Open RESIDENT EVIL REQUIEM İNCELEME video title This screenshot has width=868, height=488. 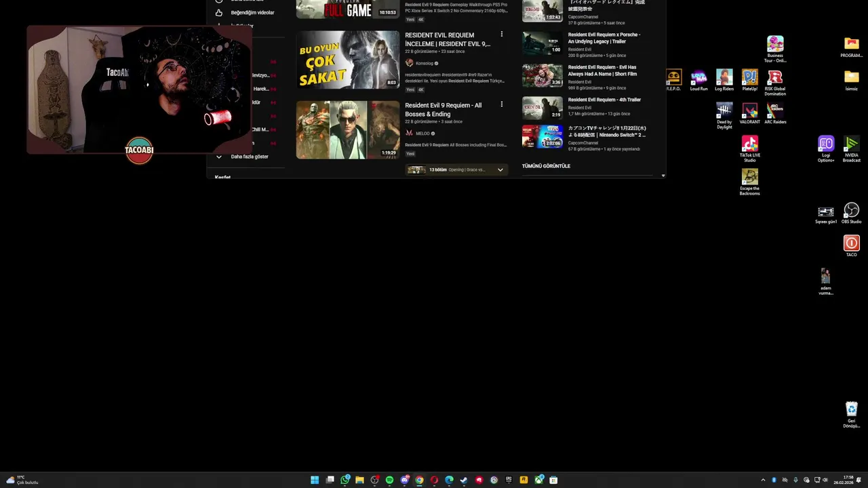coord(448,39)
